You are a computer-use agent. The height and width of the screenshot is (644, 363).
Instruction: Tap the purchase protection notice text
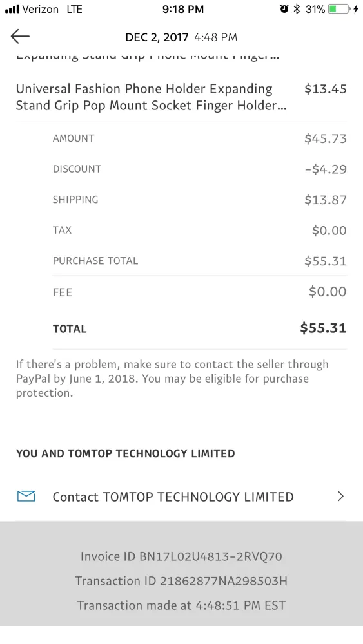tap(173, 378)
